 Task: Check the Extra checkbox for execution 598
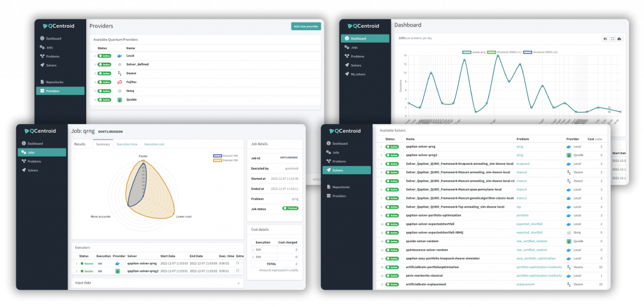tap(237, 262)
